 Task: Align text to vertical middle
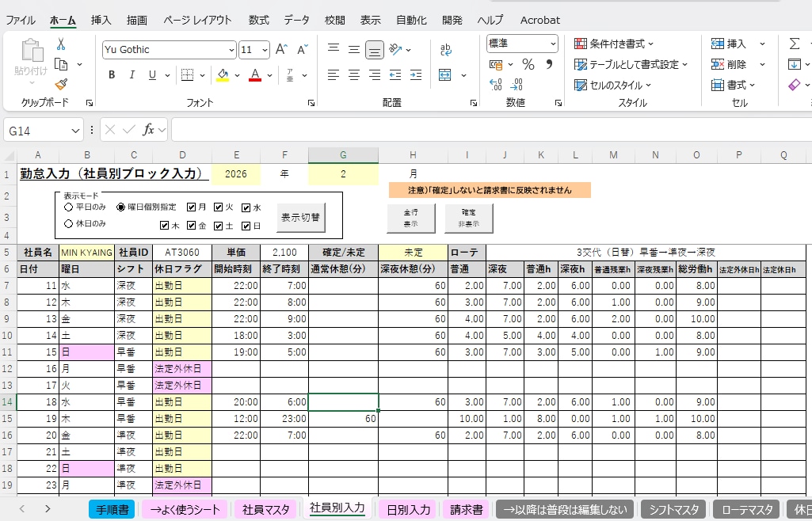(x=353, y=49)
